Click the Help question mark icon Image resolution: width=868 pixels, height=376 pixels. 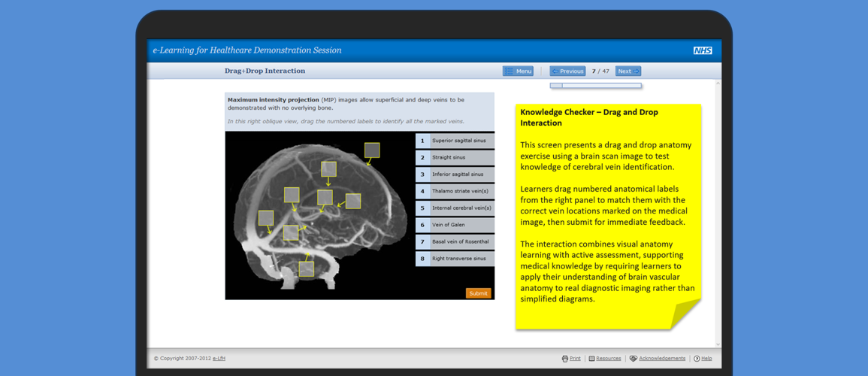(697, 359)
